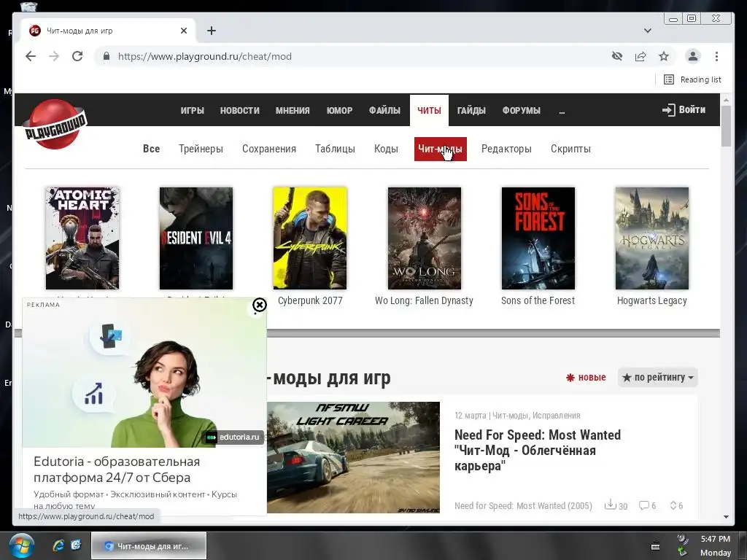
Task: Open the Windows Start orb
Action: pyautogui.click(x=21, y=545)
